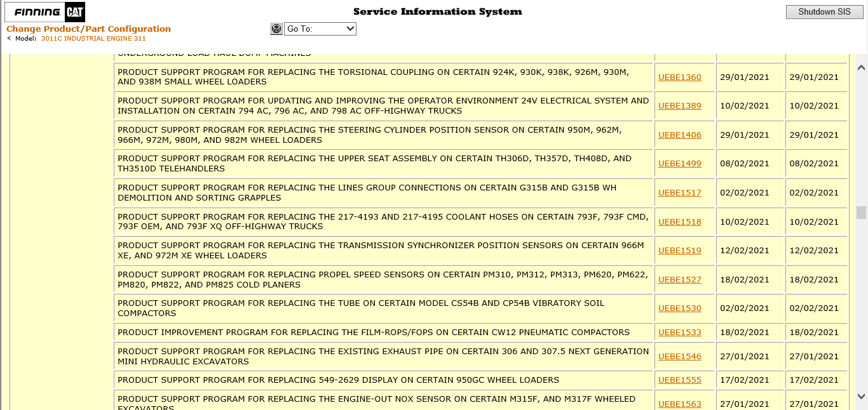Click the back chevron next to Model

coord(8,38)
